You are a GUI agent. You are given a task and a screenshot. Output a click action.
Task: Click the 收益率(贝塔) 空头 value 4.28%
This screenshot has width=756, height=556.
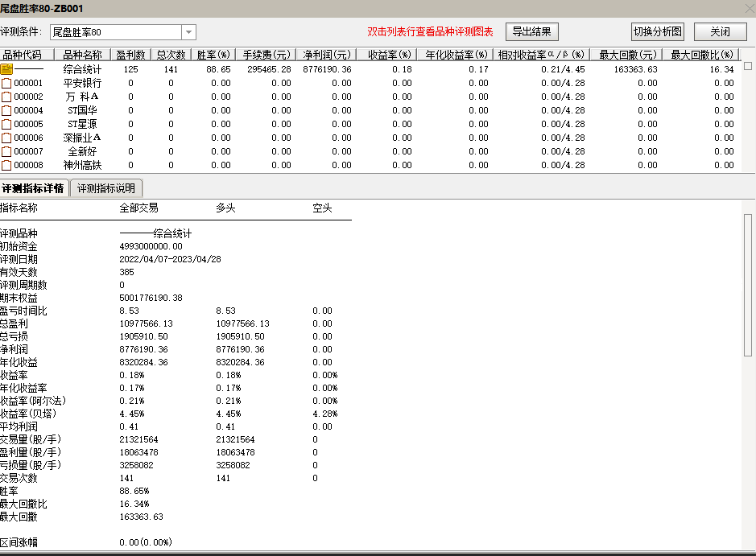(x=325, y=414)
